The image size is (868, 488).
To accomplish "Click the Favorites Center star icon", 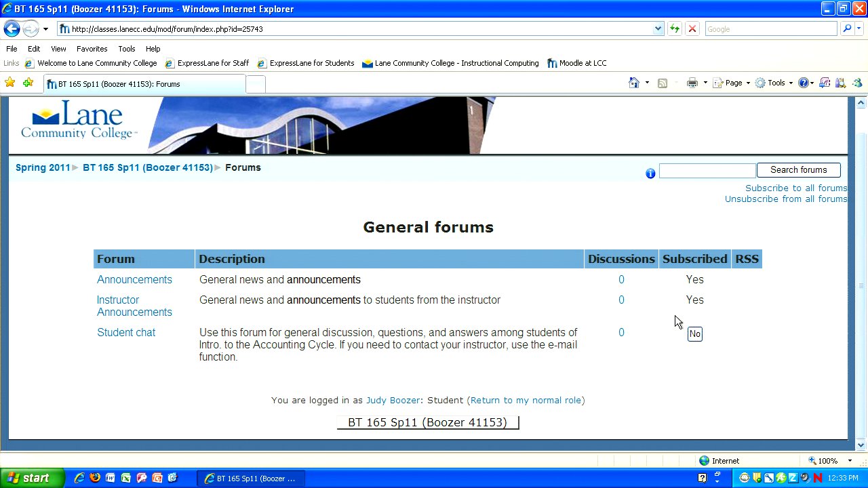I will [10, 83].
